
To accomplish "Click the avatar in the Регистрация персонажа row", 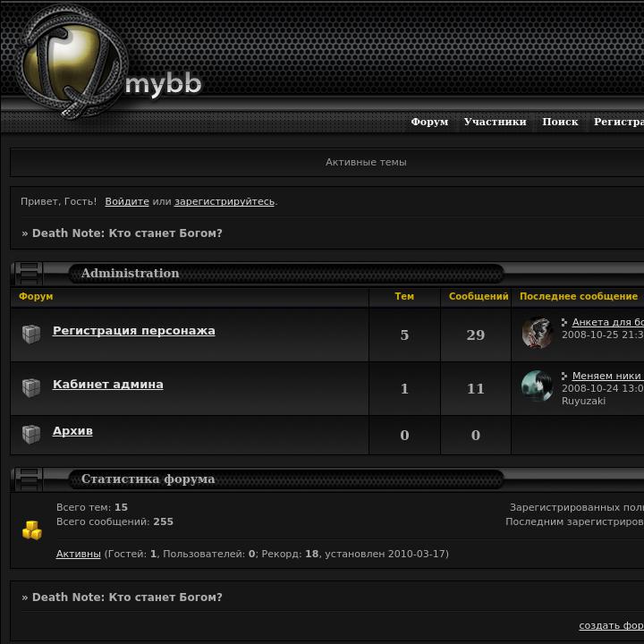I will point(537,333).
